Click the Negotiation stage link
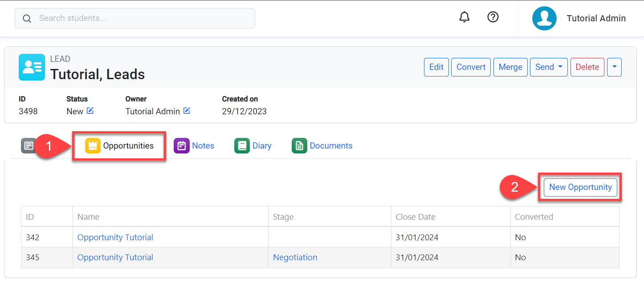The image size is (644, 286). (295, 258)
